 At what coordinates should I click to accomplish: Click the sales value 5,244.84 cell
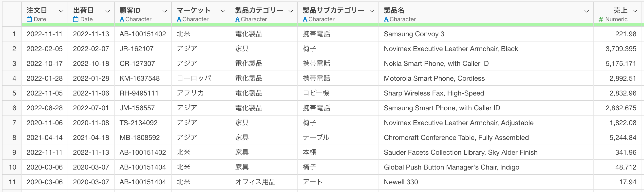coord(623,138)
